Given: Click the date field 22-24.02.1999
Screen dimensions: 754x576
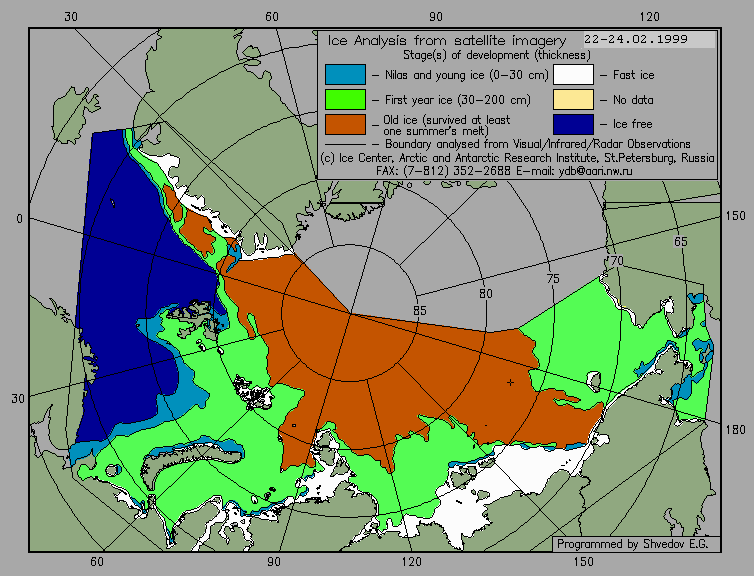Looking at the screenshot, I should coord(650,39).
